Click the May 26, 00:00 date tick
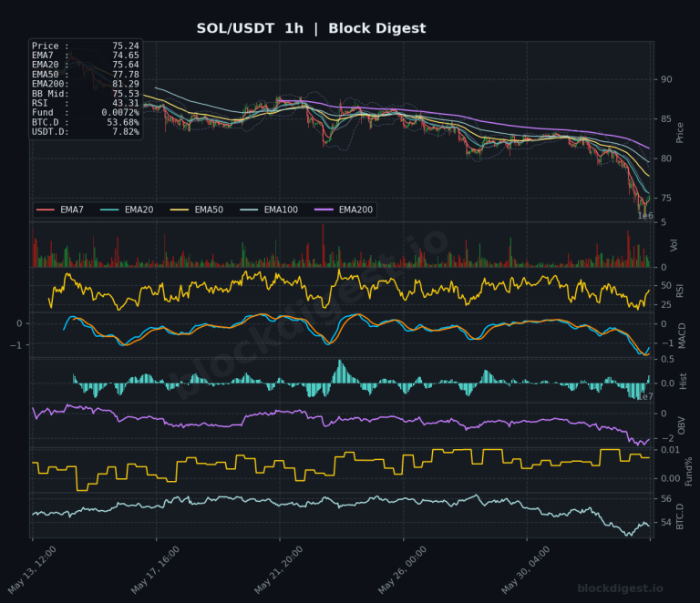This screenshot has width=700, height=603. pos(402,570)
